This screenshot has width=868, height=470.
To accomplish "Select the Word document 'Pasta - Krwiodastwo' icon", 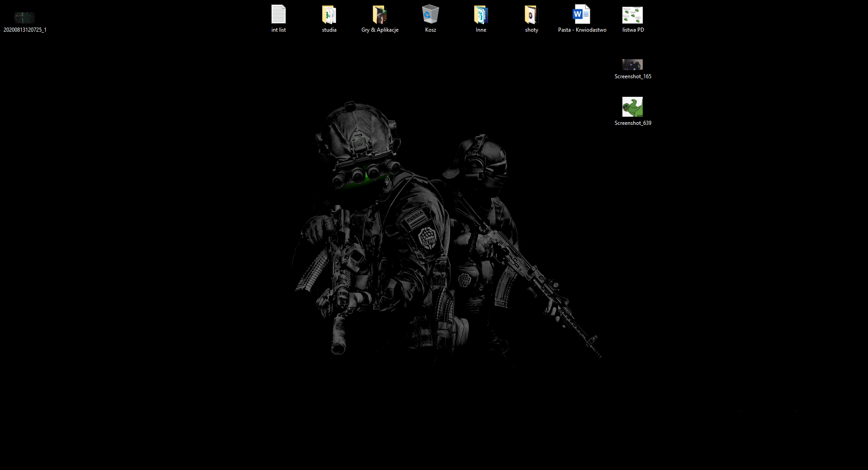I will tap(582, 14).
